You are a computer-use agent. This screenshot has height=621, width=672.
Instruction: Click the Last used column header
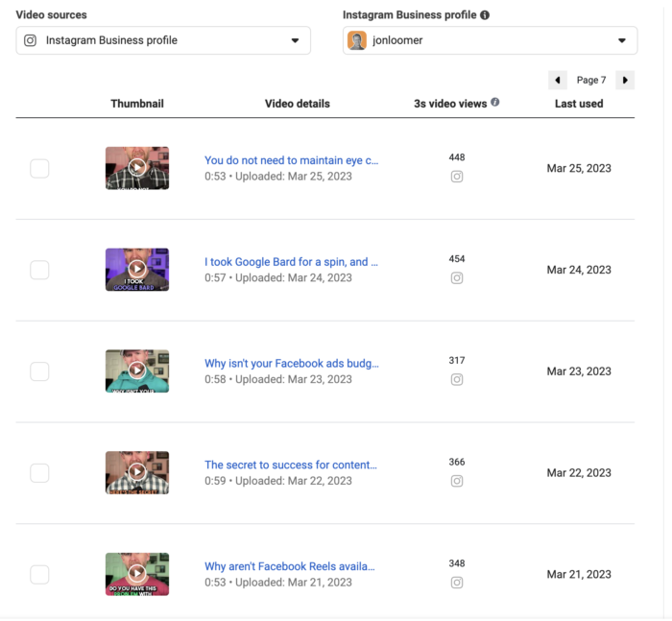tap(579, 104)
